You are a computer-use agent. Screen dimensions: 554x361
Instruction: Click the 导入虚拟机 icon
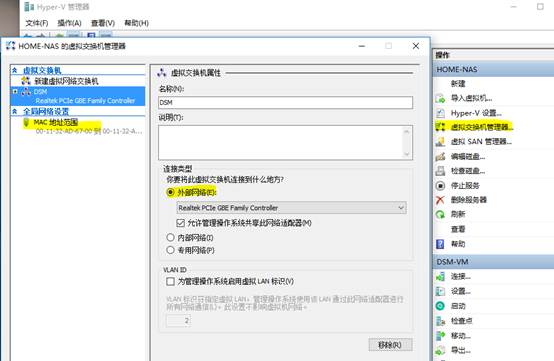440,98
